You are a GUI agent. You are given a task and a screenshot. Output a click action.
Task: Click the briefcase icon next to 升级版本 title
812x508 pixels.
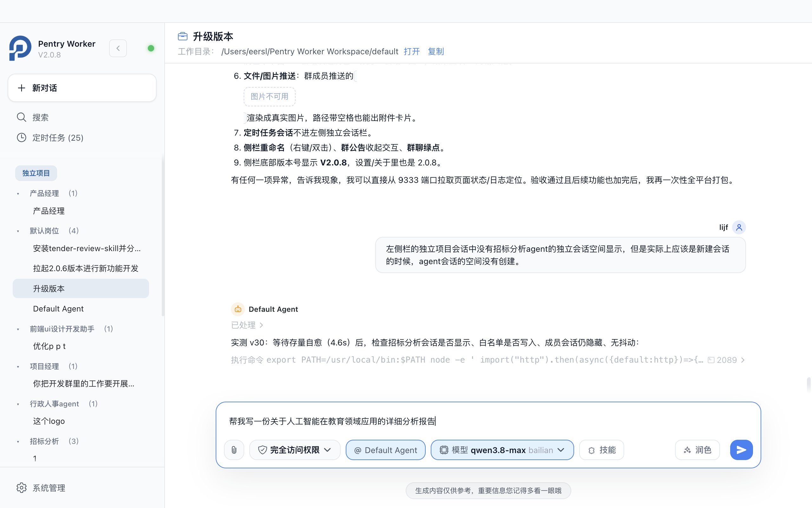coord(182,36)
